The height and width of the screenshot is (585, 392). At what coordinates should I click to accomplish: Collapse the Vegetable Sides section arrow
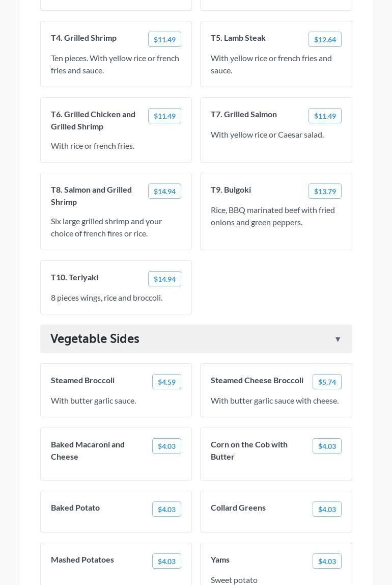338,339
